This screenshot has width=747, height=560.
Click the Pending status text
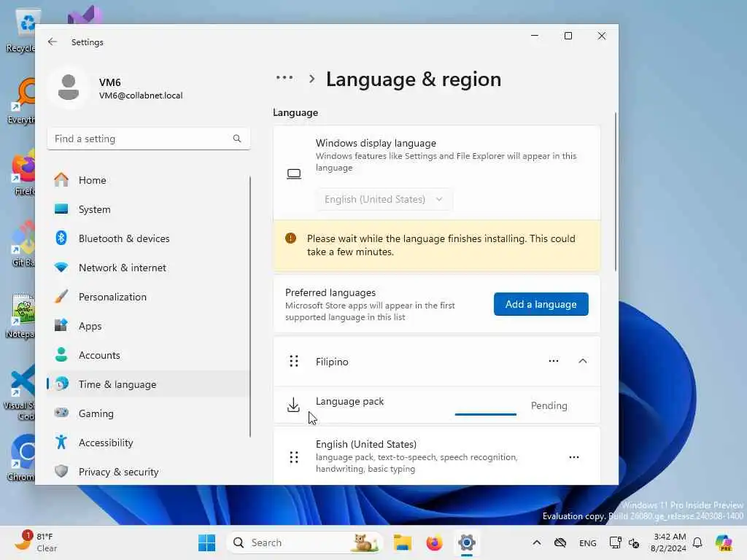coord(549,405)
